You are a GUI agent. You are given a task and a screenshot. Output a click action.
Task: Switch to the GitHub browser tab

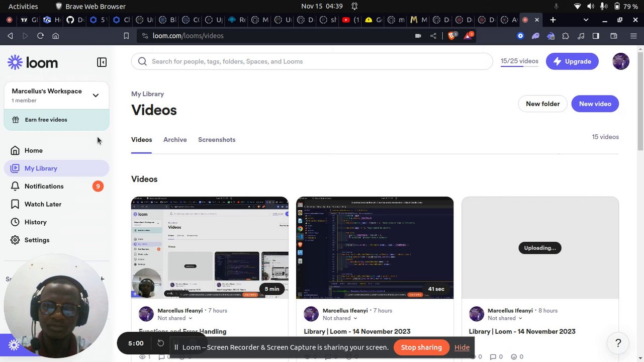tap(75, 20)
